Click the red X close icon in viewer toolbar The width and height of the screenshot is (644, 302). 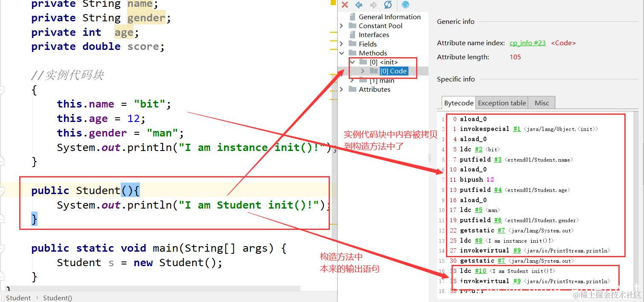(x=345, y=5)
